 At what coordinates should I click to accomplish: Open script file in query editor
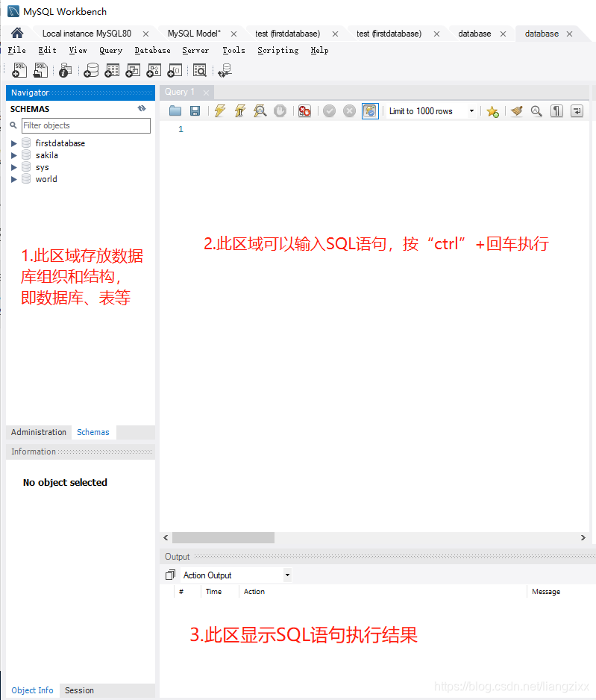175,110
